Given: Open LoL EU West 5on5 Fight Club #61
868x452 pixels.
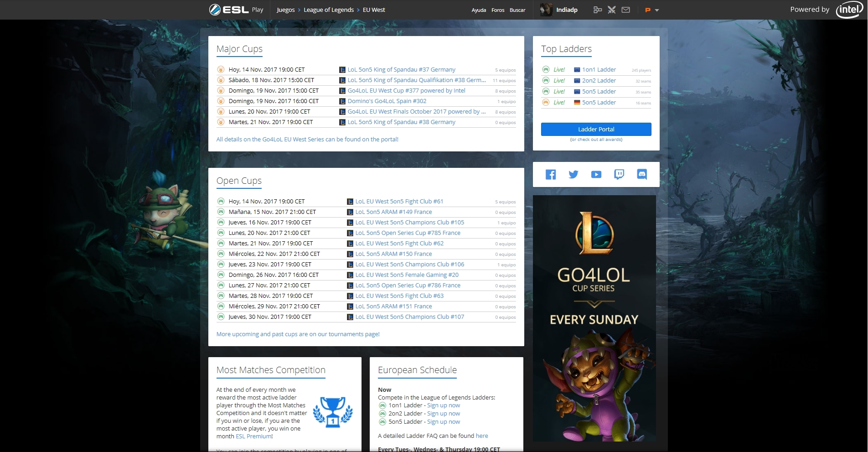Looking at the screenshot, I should 399,202.
